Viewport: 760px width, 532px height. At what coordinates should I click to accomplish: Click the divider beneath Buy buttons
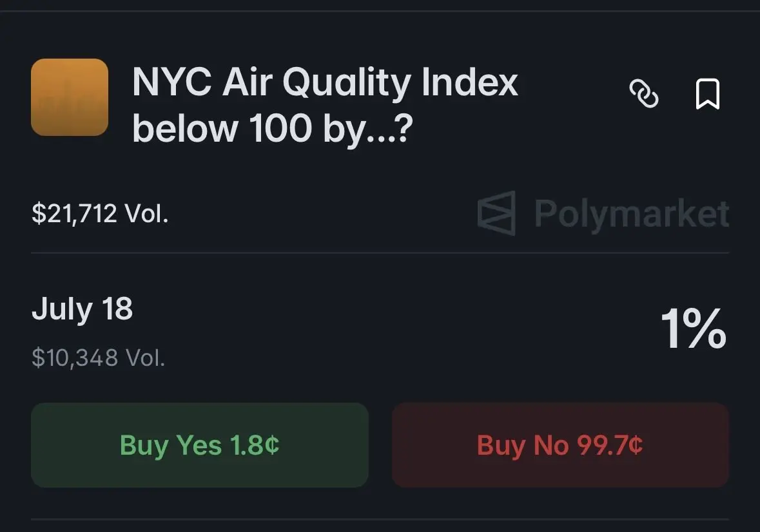[x=380, y=519]
